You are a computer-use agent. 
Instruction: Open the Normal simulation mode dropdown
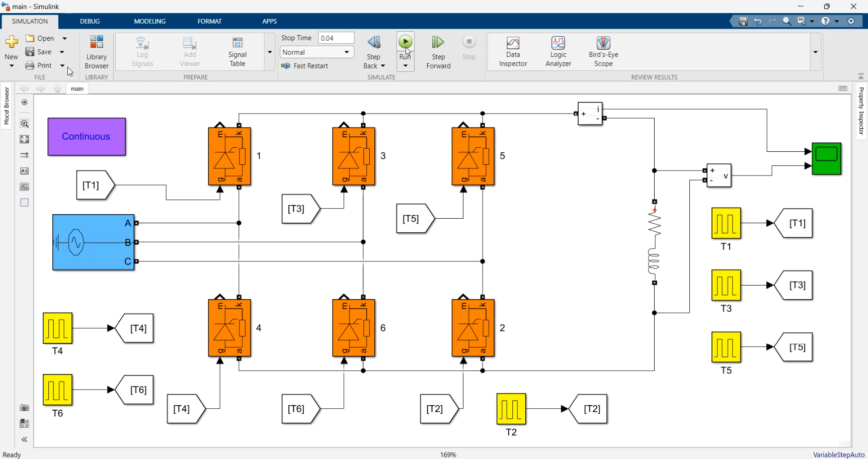[x=317, y=52]
